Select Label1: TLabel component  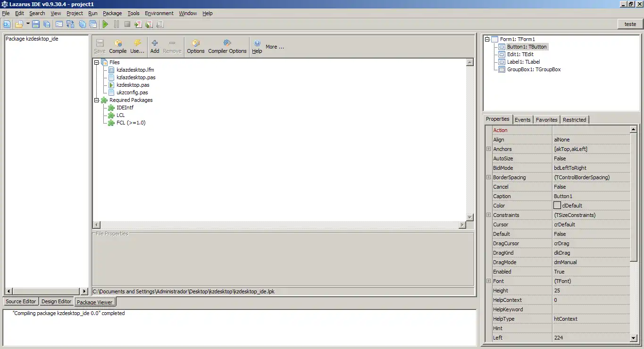point(524,62)
